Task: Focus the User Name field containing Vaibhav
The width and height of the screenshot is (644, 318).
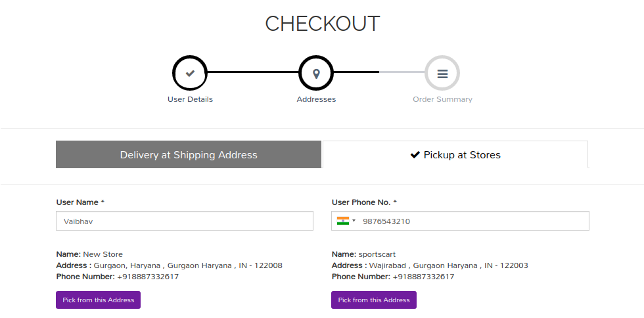Action: (185, 221)
